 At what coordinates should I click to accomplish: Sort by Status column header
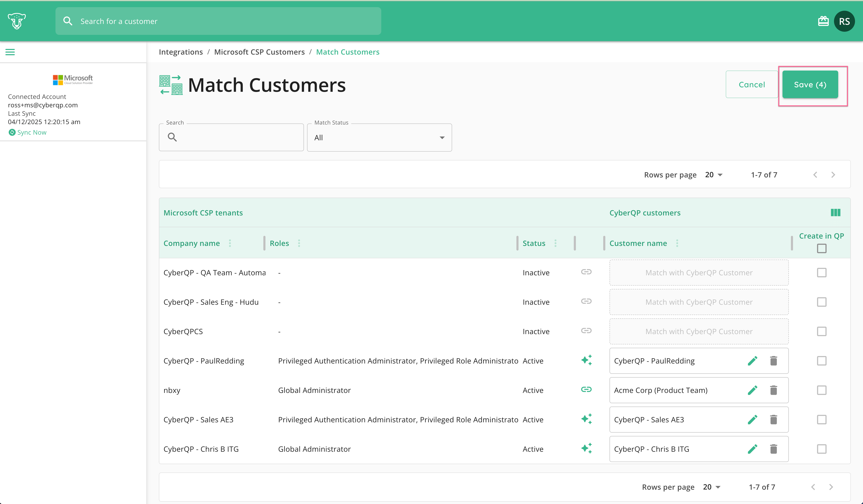coord(534,243)
